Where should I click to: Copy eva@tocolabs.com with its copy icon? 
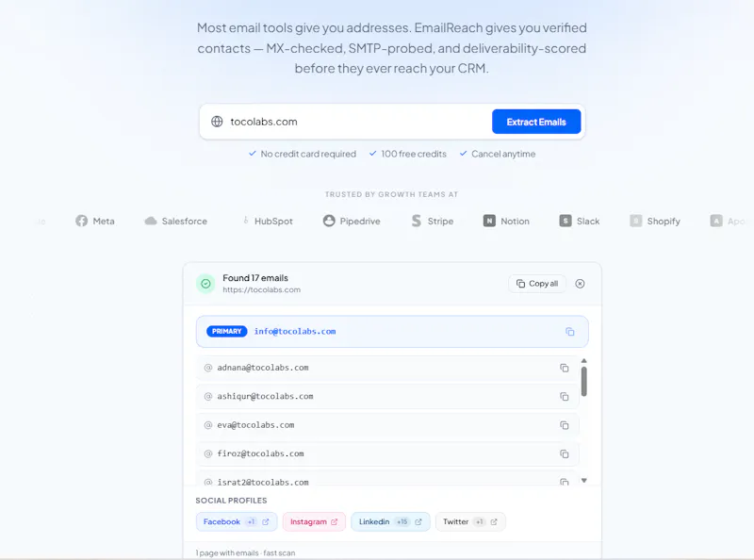coord(564,425)
